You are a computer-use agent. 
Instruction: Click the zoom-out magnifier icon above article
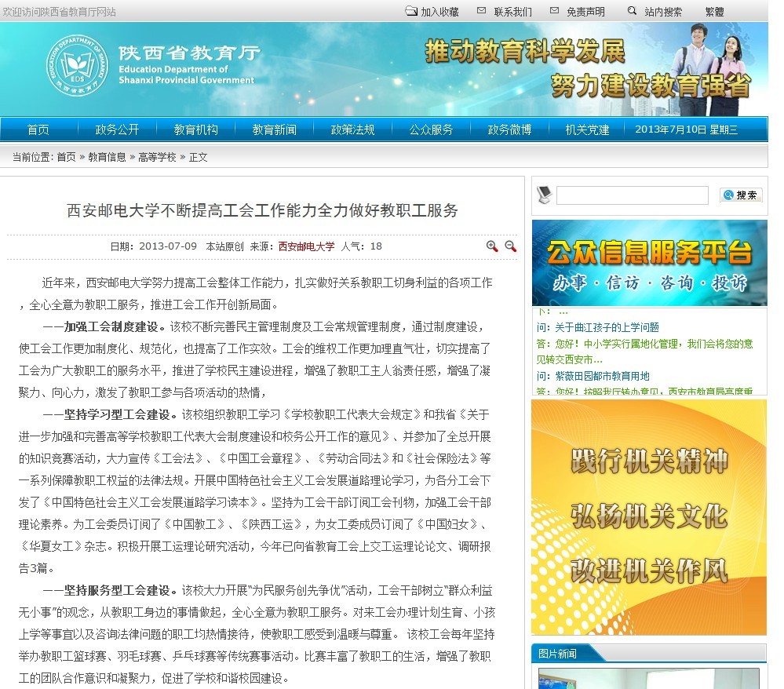pos(511,246)
